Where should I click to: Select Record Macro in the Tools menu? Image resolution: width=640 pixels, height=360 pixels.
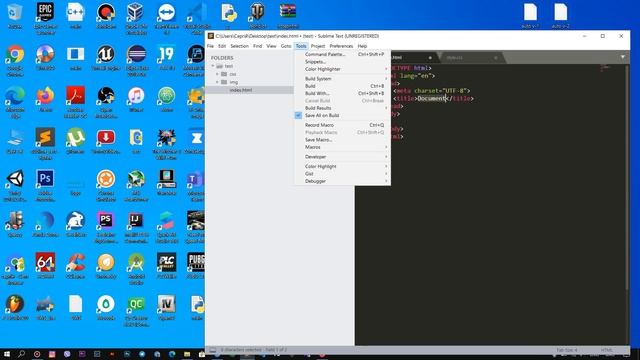pyautogui.click(x=342, y=125)
